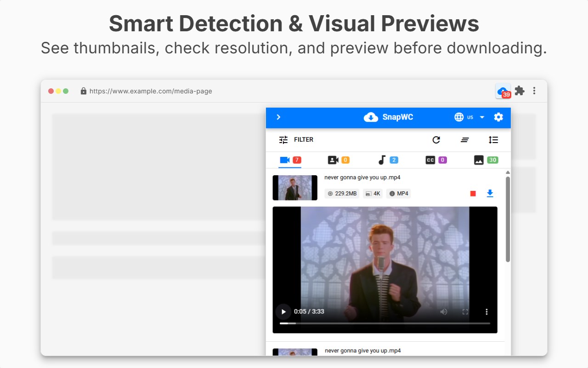This screenshot has height=368, width=588.
Task: Click the filter sliders icon
Action: [x=283, y=140]
